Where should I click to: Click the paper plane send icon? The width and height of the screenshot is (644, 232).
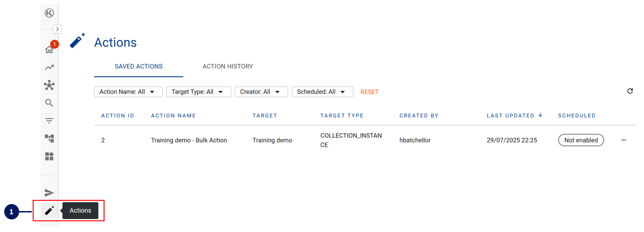(49, 193)
